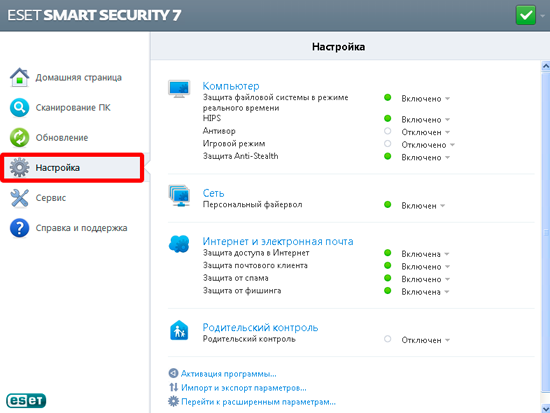Select the Настройка sidebar menu item
550x413 pixels.
pyautogui.click(x=72, y=168)
